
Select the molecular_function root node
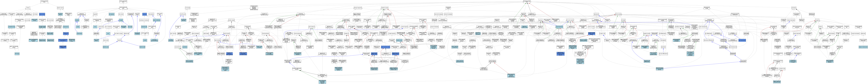coord(44,2)
